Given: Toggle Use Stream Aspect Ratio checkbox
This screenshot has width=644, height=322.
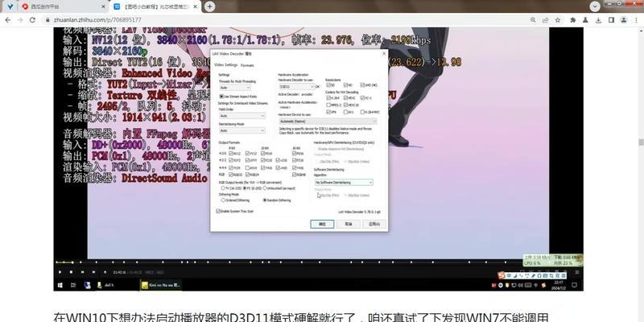Looking at the screenshot, I should (x=221, y=96).
